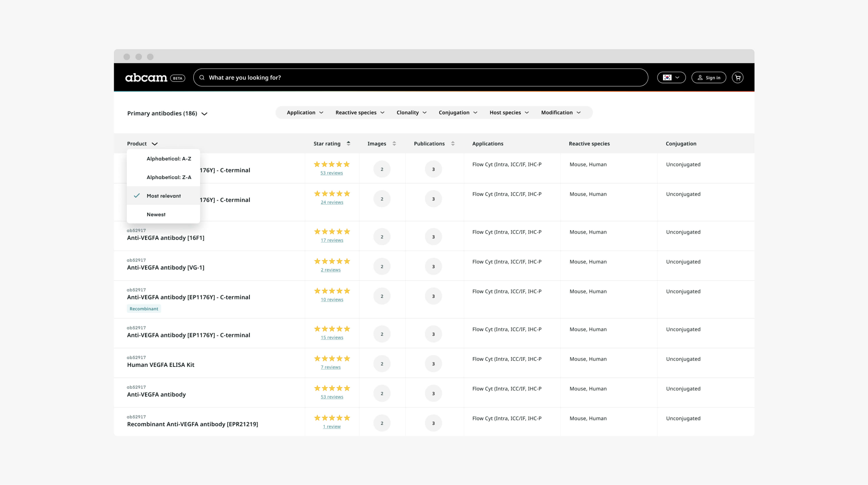Sort by Publications column arrows
This screenshot has height=485, width=868.
pyautogui.click(x=452, y=143)
